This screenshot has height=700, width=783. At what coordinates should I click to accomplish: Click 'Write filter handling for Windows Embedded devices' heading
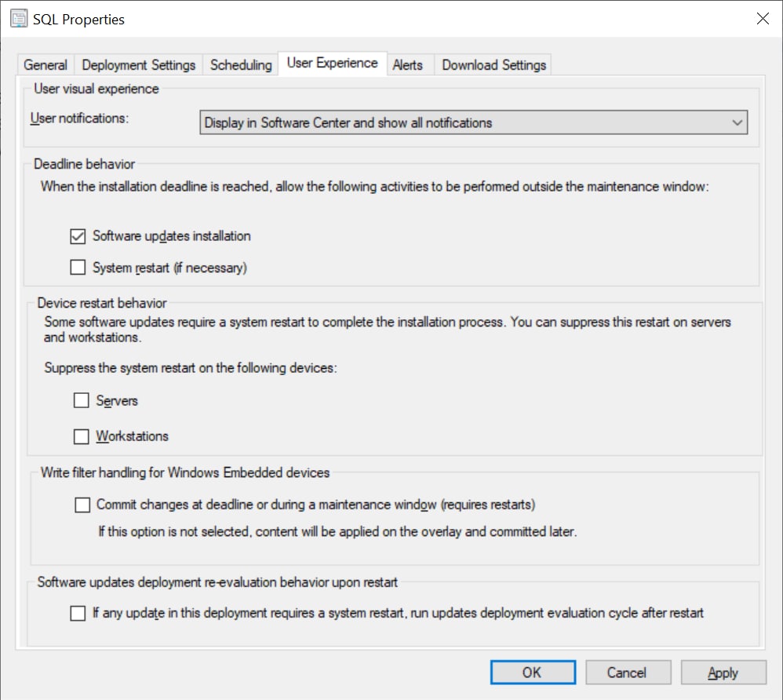pyautogui.click(x=185, y=472)
